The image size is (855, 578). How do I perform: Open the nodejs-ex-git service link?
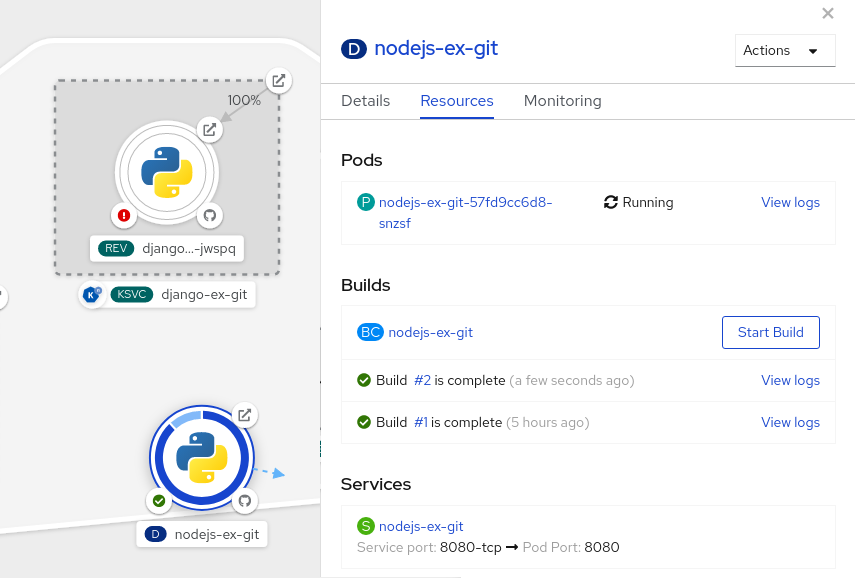click(421, 526)
